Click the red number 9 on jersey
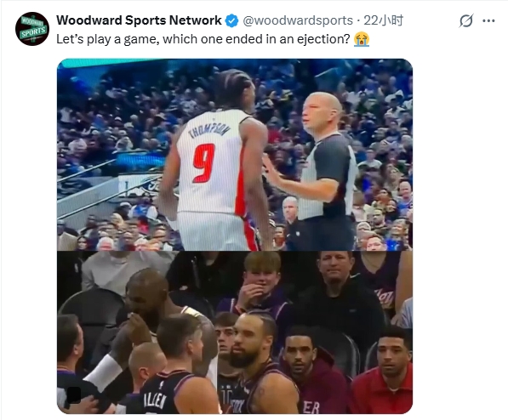The image size is (508, 420). (x=203, y=163)
